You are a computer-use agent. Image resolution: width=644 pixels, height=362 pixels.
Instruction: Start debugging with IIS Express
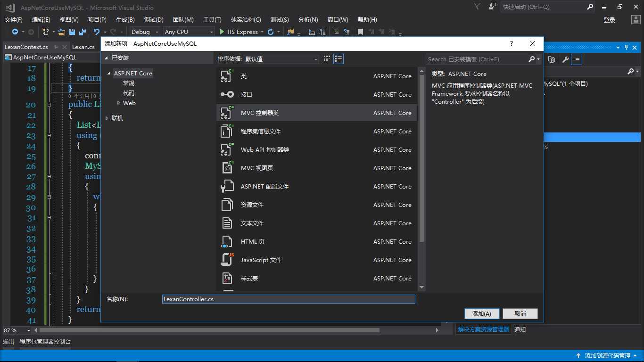(x=239, y=32)
